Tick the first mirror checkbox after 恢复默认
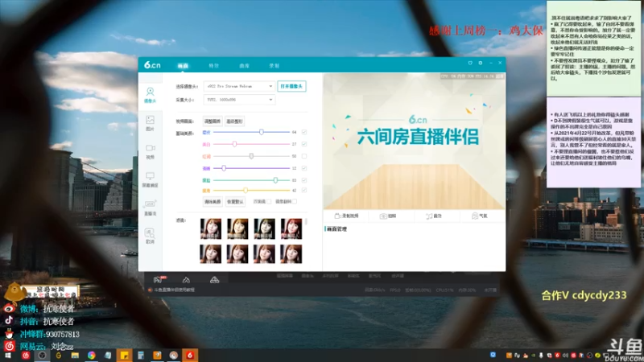 (269, 202)
